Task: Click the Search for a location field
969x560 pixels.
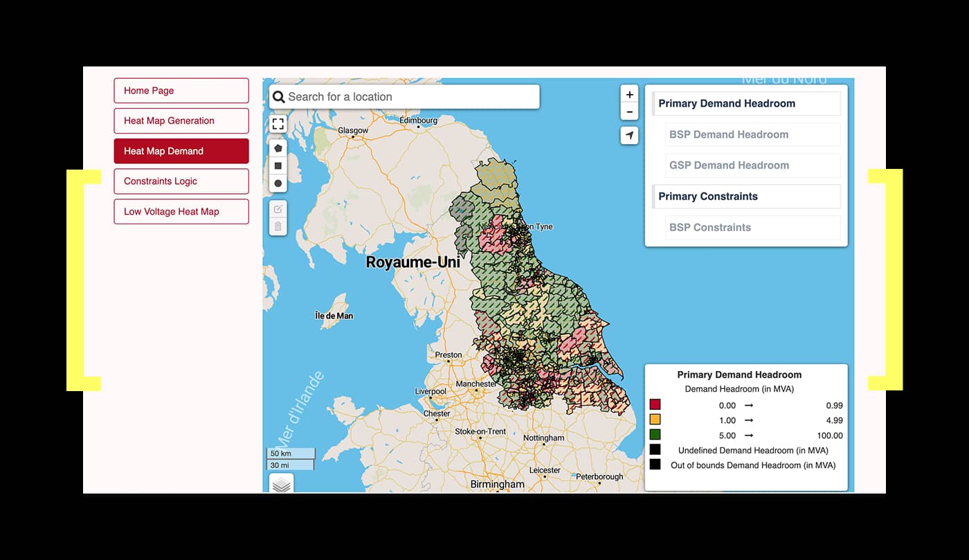Action: coord(408,97)
